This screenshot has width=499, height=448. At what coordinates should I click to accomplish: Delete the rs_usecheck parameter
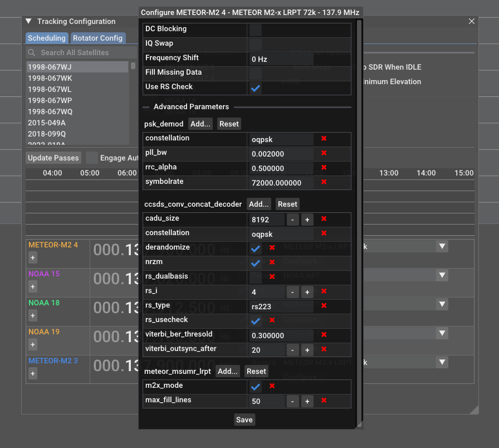tap(272, 320)
